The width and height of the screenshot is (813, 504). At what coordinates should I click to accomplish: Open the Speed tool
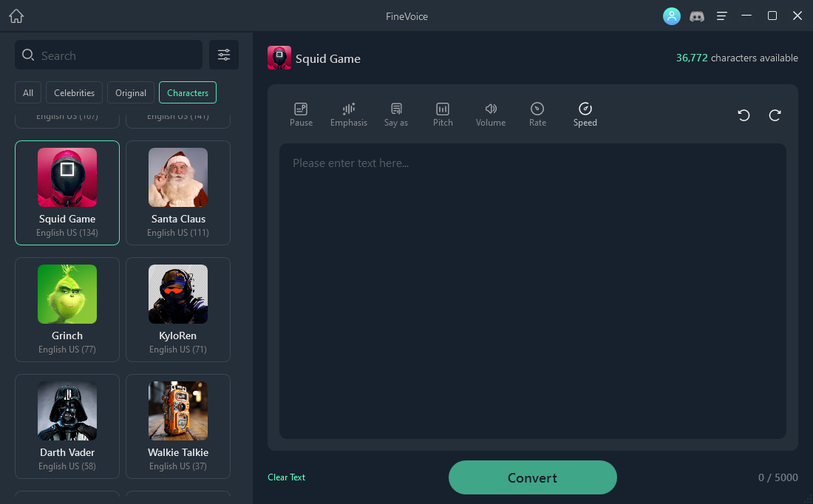585,115
